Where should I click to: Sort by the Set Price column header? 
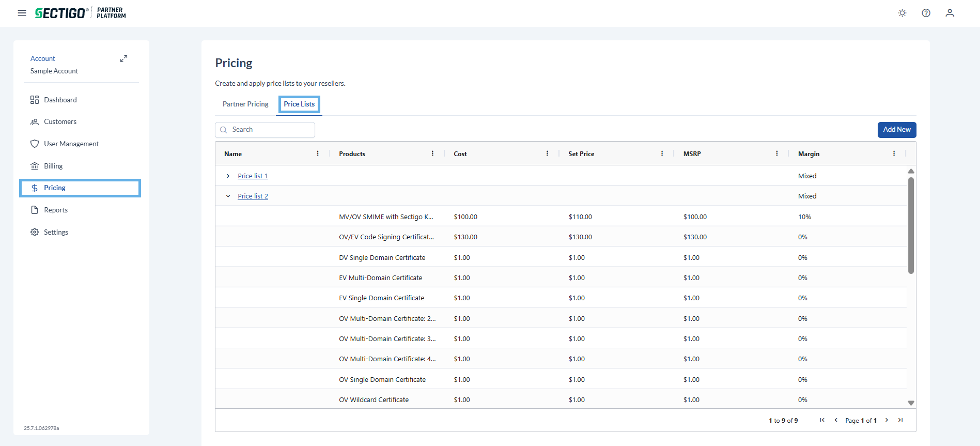click(x=581, y=154)
